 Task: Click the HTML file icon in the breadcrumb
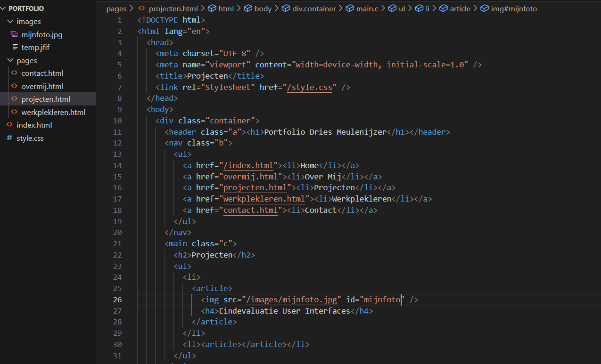[x=141, y=8]
